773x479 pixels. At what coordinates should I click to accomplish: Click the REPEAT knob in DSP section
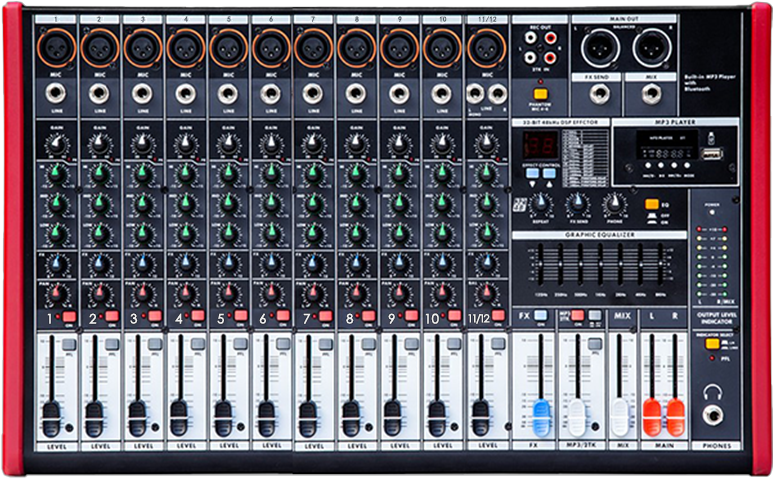pyautogui.click(x=541, y=204)
